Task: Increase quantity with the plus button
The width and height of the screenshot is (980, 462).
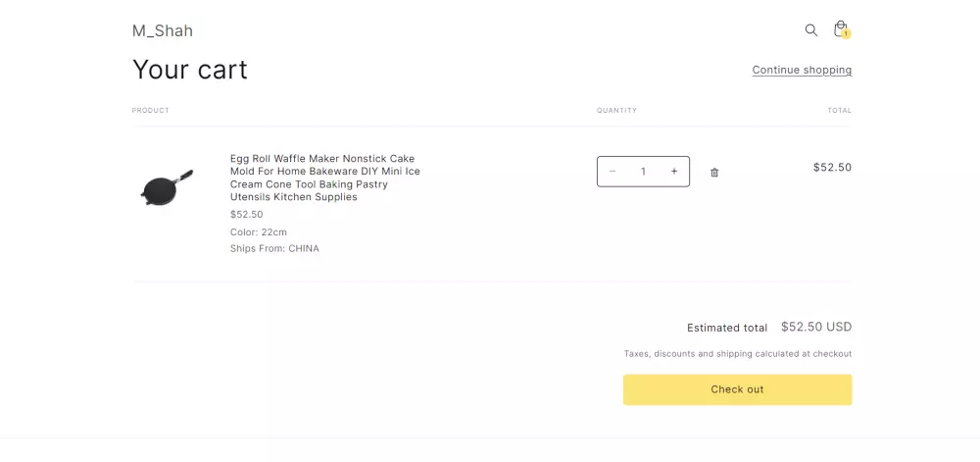Action: 674,172
